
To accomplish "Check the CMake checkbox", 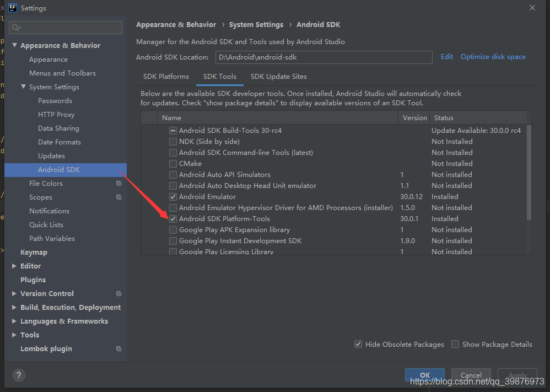I will (173, 164).
